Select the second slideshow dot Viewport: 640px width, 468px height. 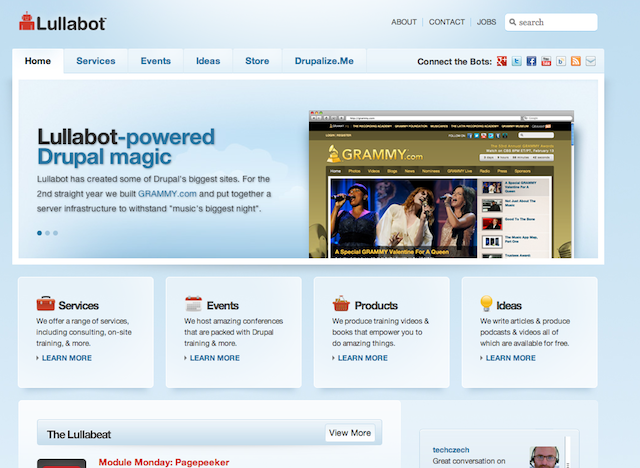click(x=48, y=233)
